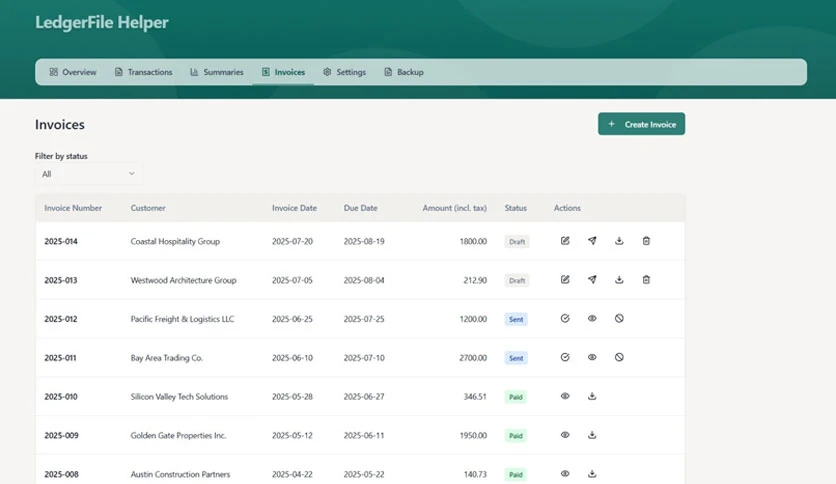836x484 pixels.
Task: Click the LedgerFile Helper title
Action: [102, 22]
